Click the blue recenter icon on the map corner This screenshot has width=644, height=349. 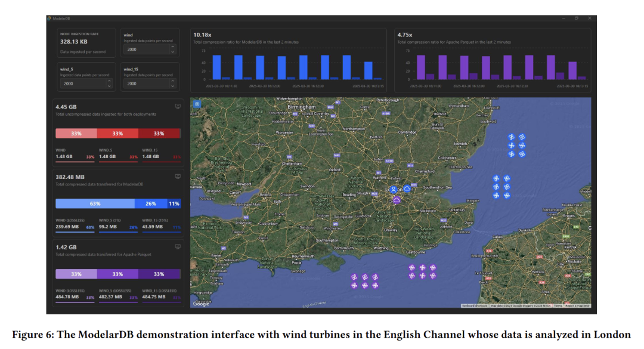[x=197, y=104]
